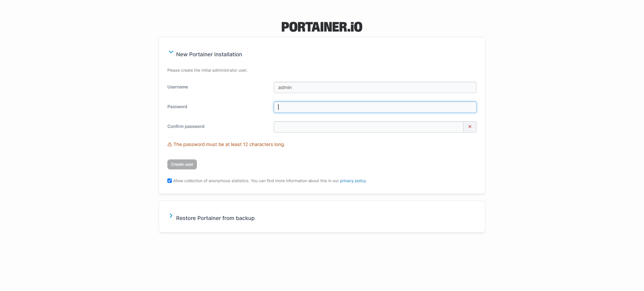Click the Portainer.io logo
Viewport: 644px width, 291px height.
322,27
